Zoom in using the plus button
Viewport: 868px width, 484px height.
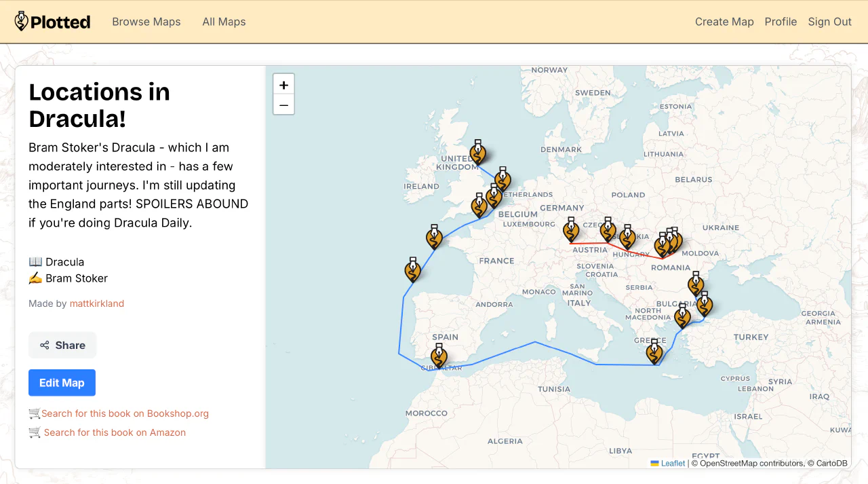pos(283,84)
